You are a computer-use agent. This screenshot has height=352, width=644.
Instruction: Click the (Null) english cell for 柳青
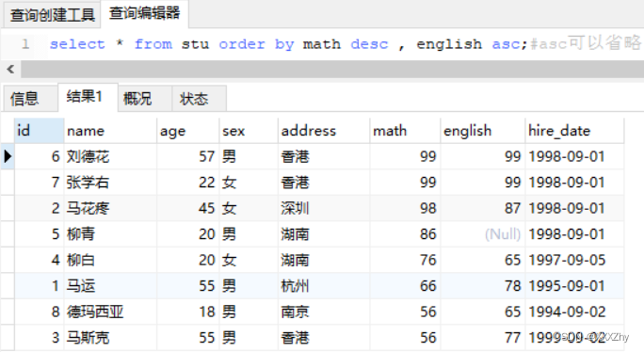tap(483, 234)
